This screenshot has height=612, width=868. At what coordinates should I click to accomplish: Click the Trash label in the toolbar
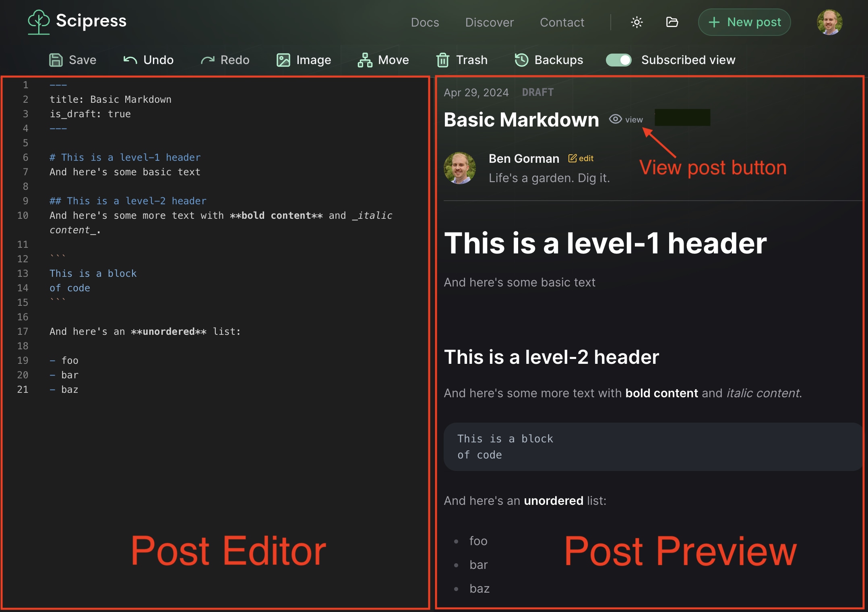[x=472, y=60]
